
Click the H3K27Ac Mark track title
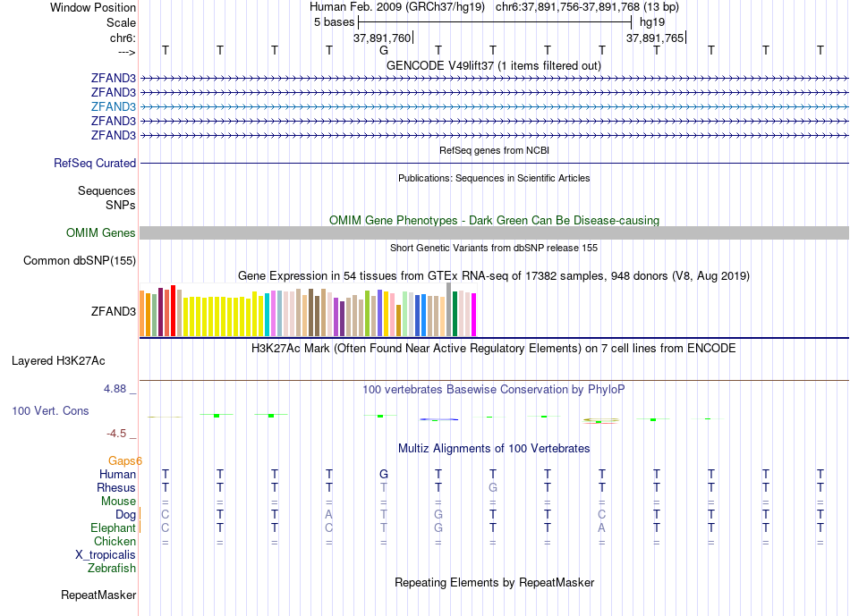tap(494, 348)
